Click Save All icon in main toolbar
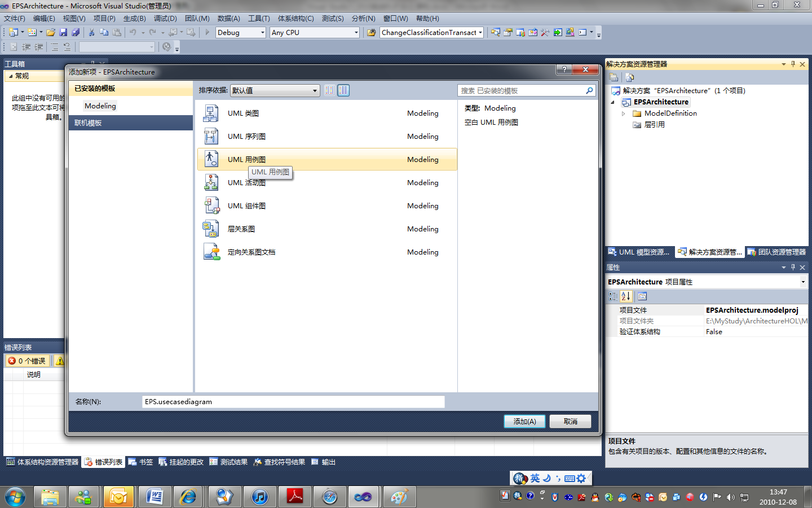This screenshot has width=812, height=508. 76,33
